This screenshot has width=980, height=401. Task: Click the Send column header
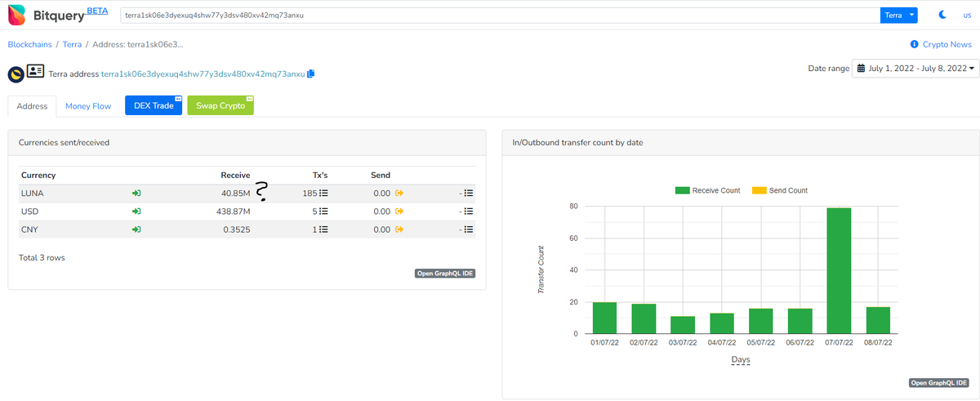[381, 175]
